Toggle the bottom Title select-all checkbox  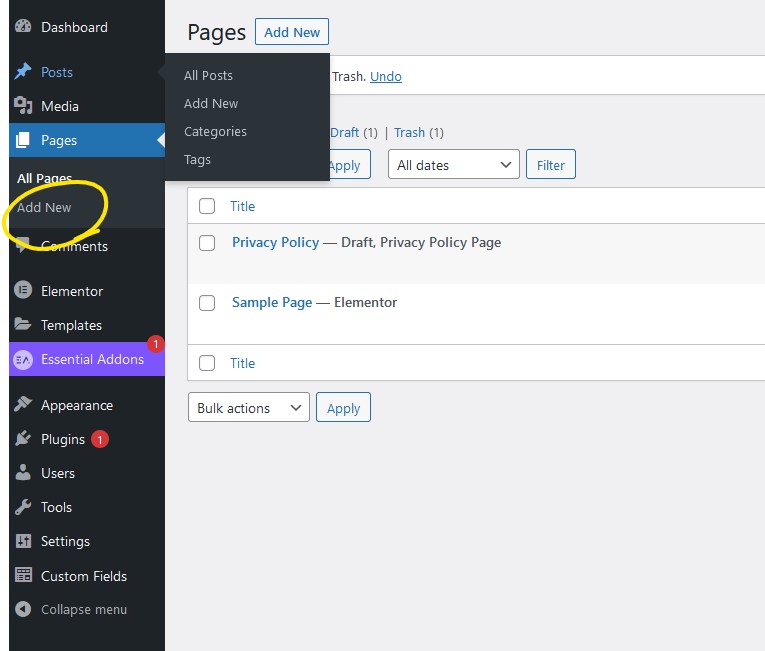click(x=207, y=363)
